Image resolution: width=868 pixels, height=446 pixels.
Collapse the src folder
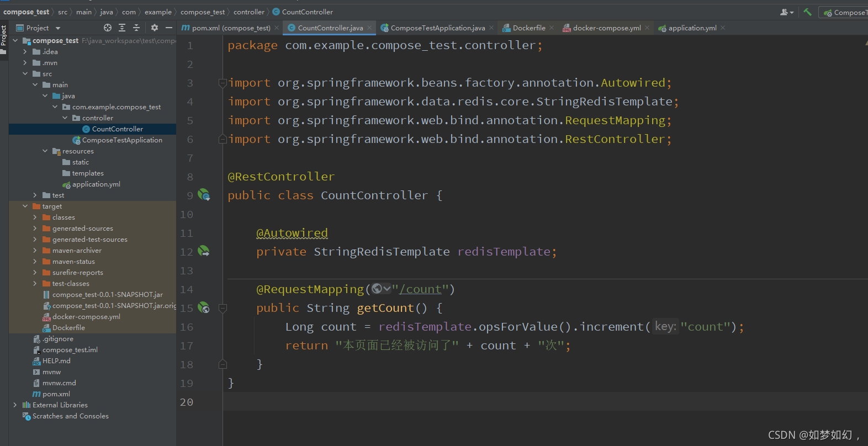[x=25, y=74]
